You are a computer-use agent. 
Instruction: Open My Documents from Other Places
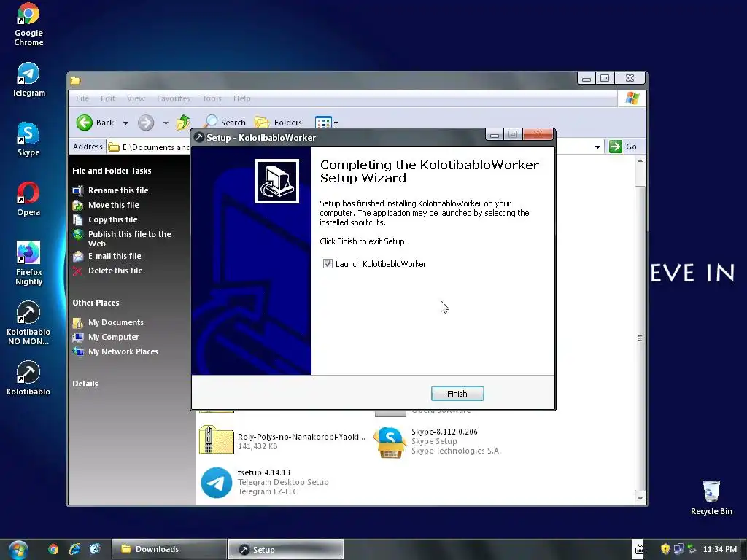click(x=116, y=322)
